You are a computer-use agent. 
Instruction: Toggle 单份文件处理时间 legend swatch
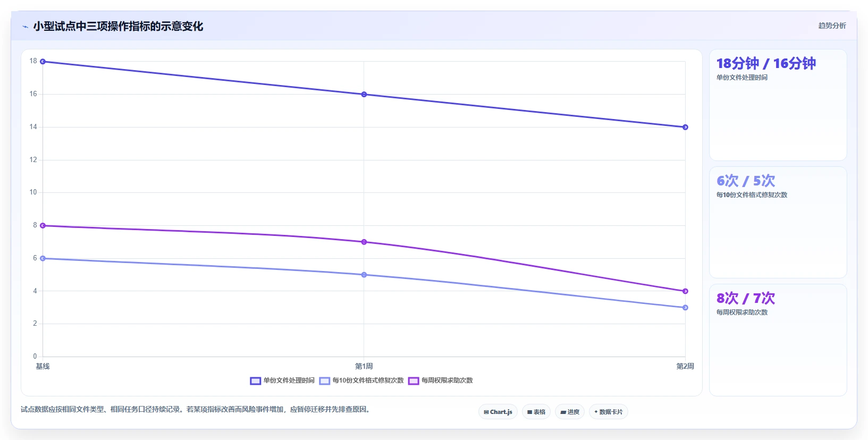[x=256, y=380]
